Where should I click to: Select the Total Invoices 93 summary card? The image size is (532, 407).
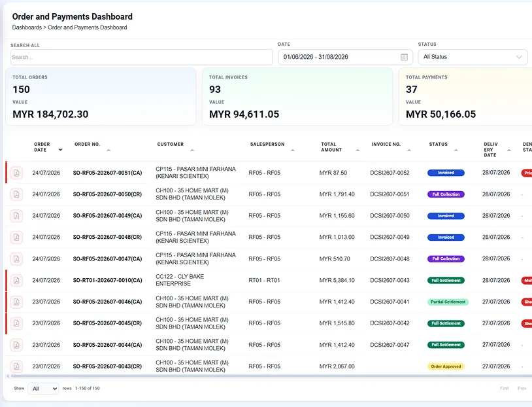(x=297, y=96)
